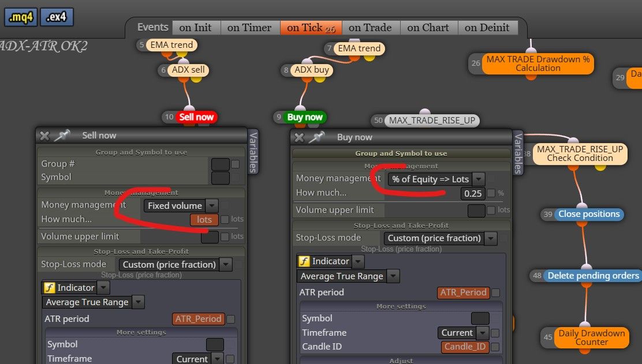
Task: Click the lots value field in Sell now
Action: pos(204,220)
